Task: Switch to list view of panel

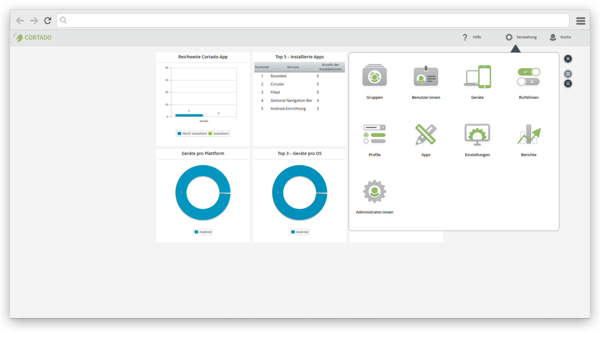Action: point(568,83)
